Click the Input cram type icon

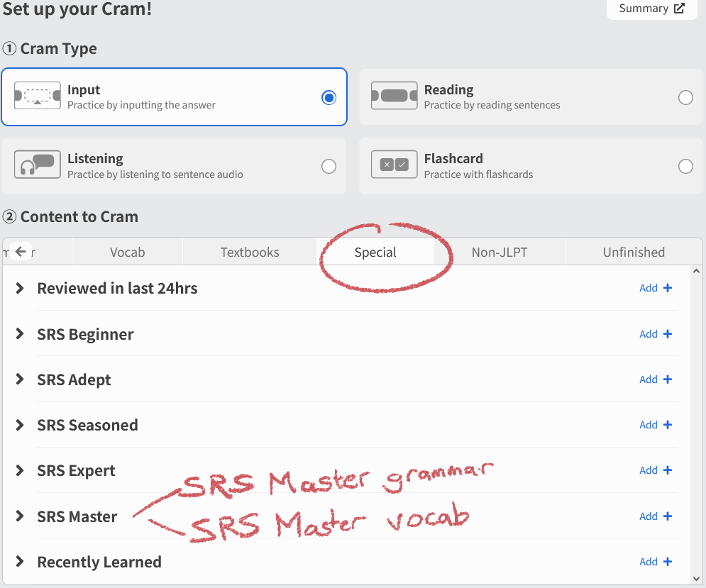click(x=37, y=96)
